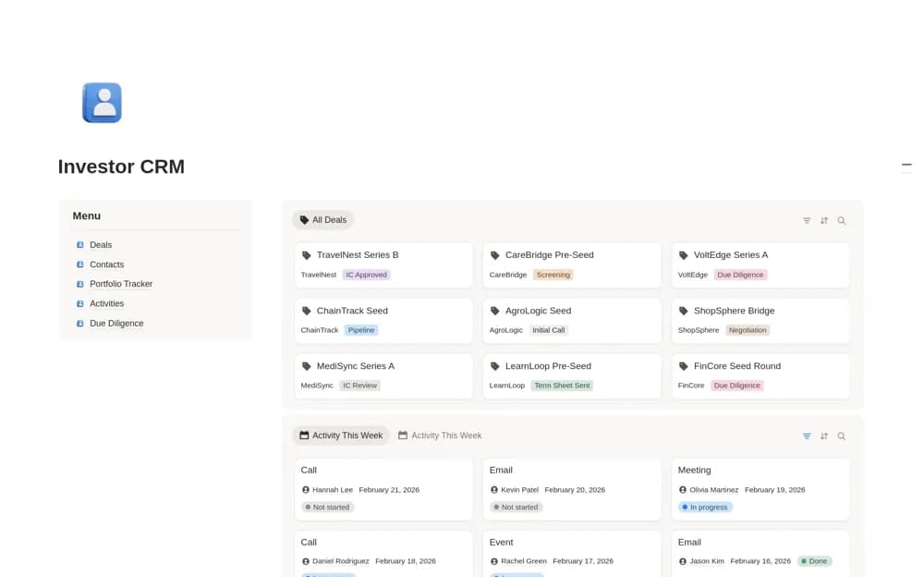
Task: Click the Due Diligence page icon
Action: (80, 324)
